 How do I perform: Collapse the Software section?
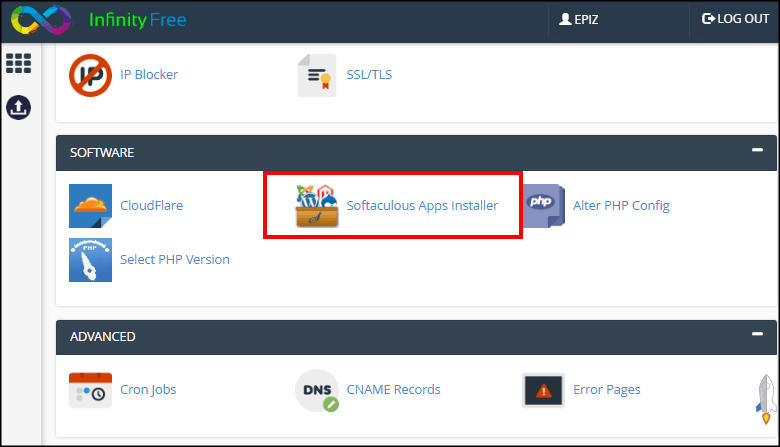tap(757, 151)
